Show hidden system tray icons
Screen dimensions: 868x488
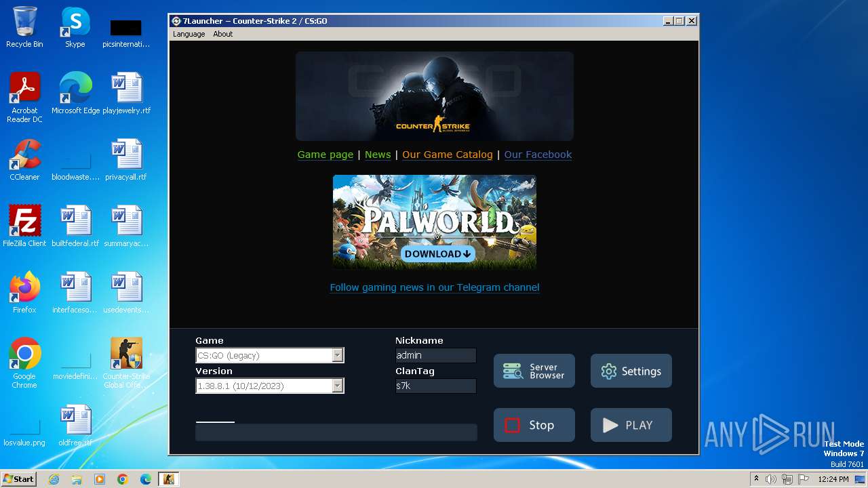756,479
